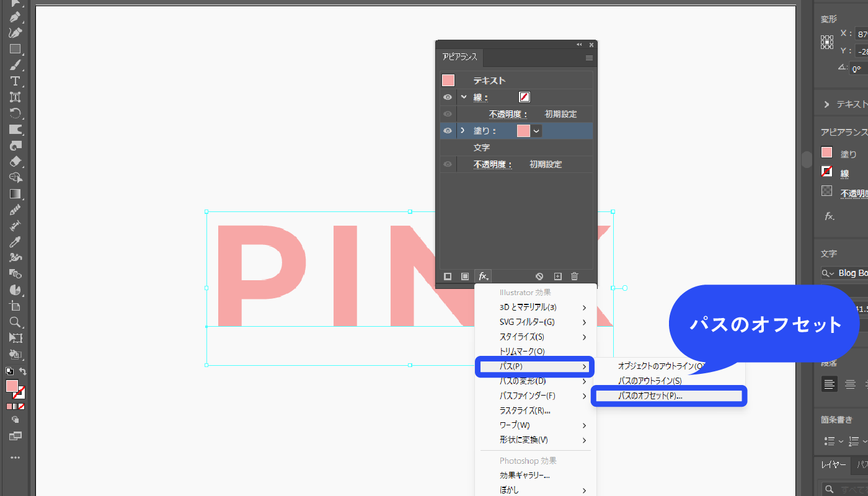Duplicate the selected appearance item

tap(557, 277)
